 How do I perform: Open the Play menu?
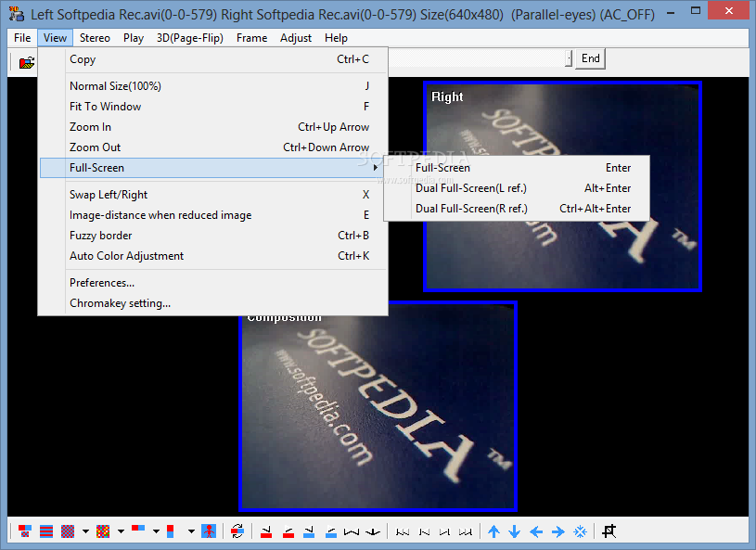(134, 38)
